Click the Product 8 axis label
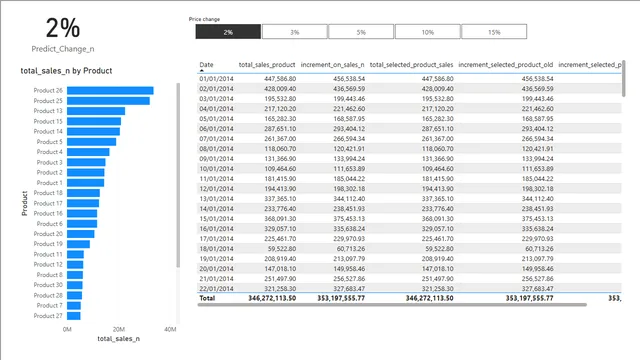Viewport: 640px width, 360px height. 50,275
